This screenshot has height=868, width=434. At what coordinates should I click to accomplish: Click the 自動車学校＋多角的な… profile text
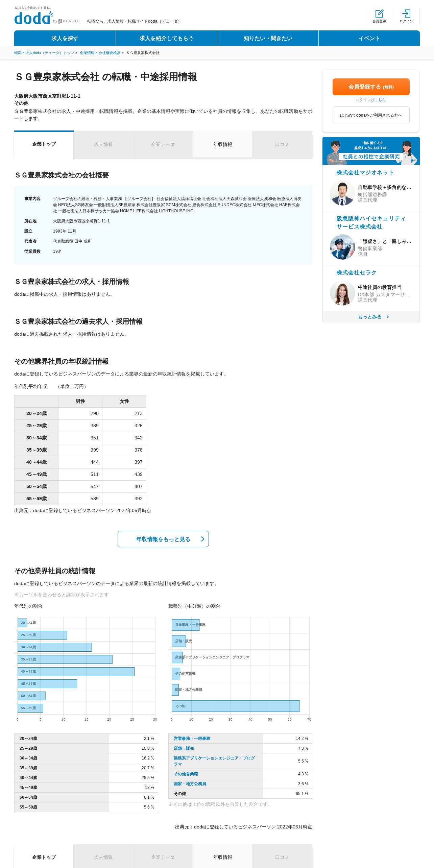tap(385, 187)
